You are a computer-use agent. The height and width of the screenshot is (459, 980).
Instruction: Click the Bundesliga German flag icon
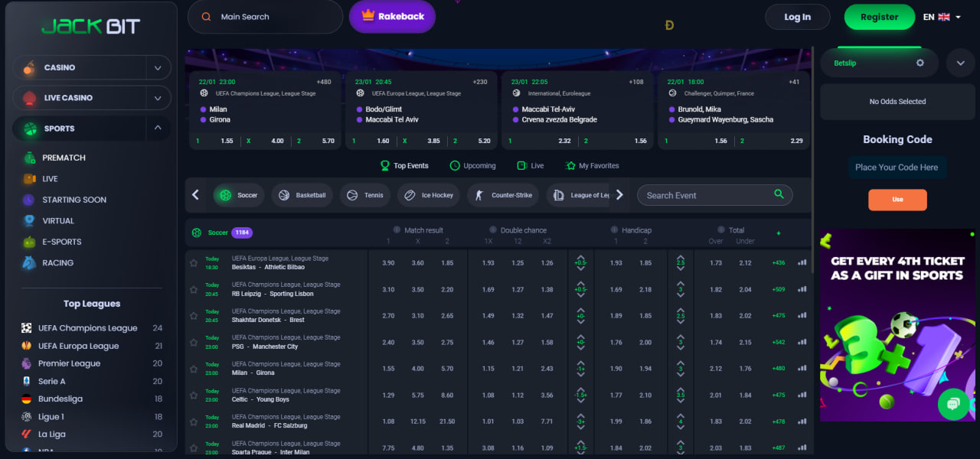27,399
